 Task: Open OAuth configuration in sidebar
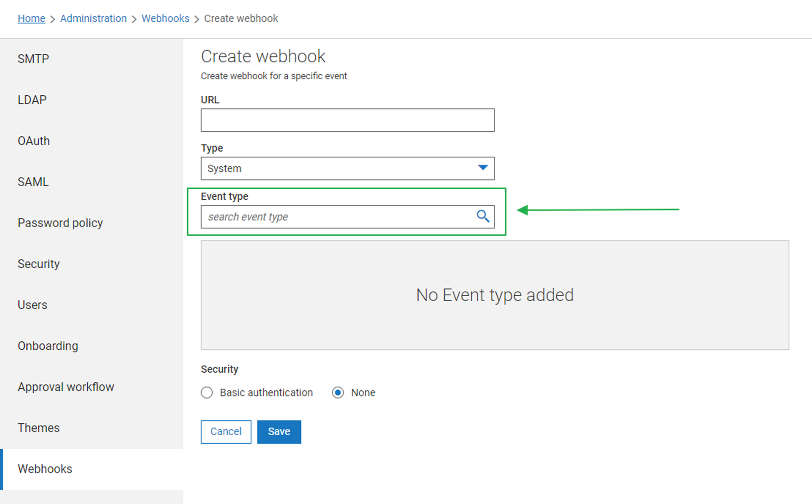pos(34,141)
